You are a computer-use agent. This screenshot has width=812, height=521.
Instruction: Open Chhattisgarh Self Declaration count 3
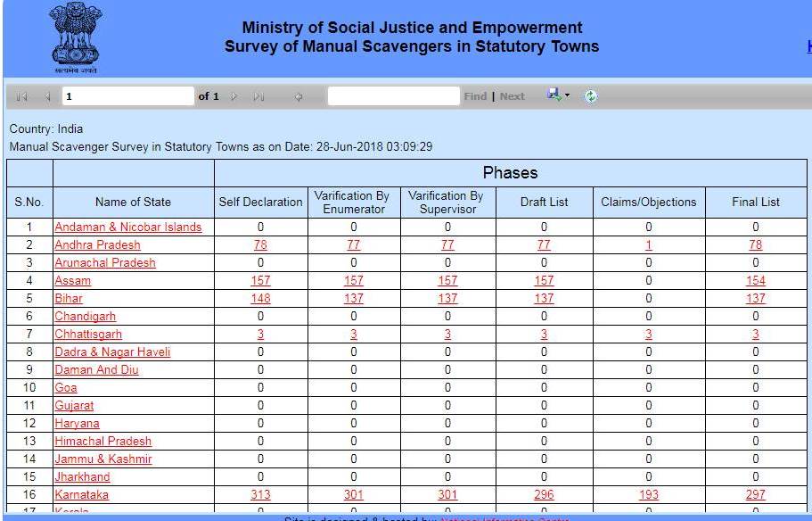click(260, 335)
